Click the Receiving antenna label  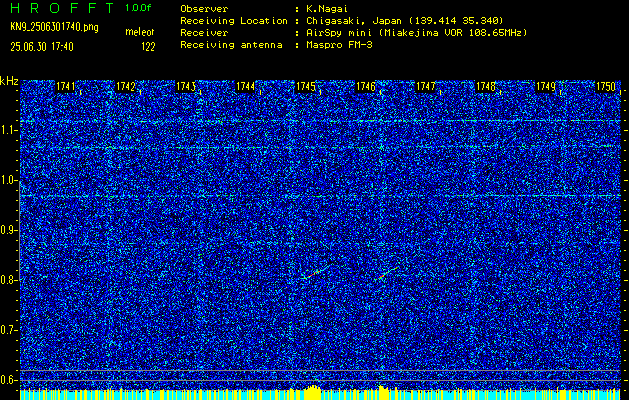click(x=231, y=45)
